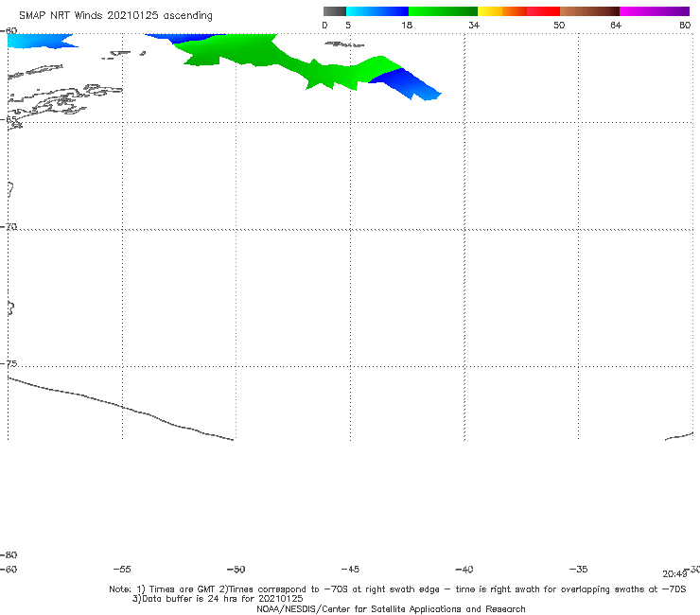Click the latitude axis label '-70'

point(9,226)
